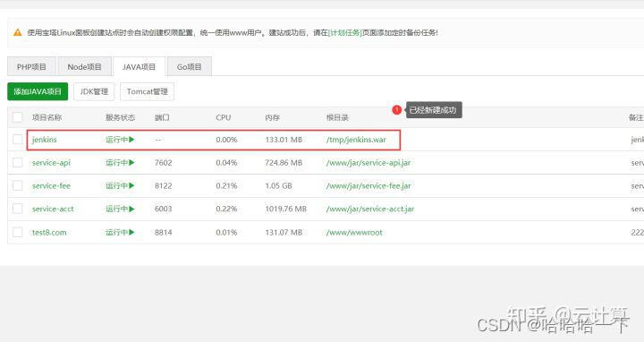
Task: Click the 内存 column header
Action: point(272,117)
